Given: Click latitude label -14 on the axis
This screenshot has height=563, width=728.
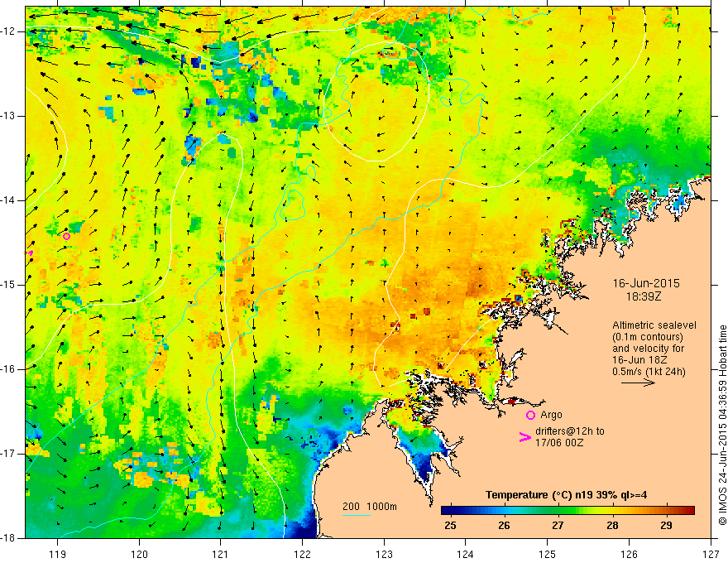Looking at the screenshot, I should (x=8, y=200).
